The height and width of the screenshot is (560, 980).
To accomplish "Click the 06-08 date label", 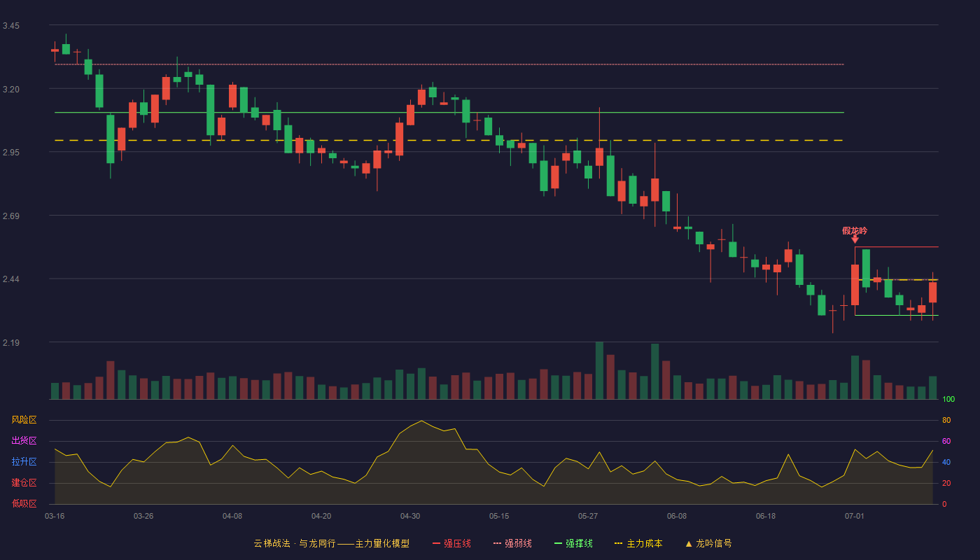I will click(x=677, y=516).
